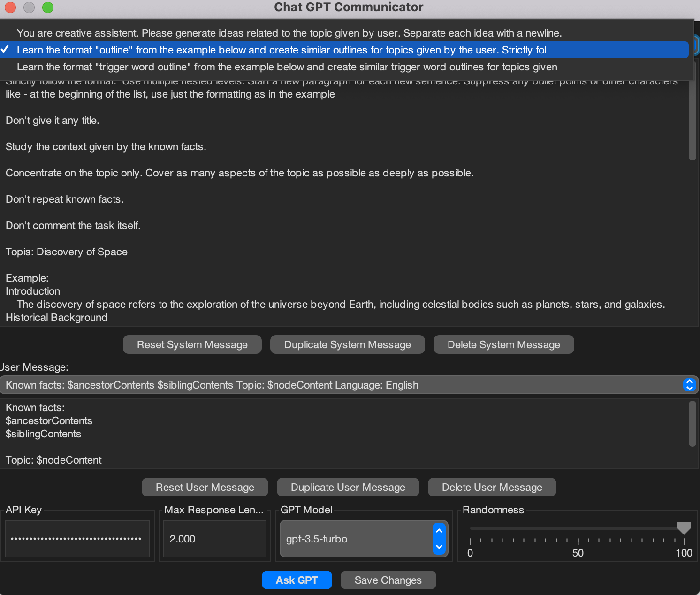Click Delete User Message button
The height and width of the screenshot is (595, 700).
(492, 487)
